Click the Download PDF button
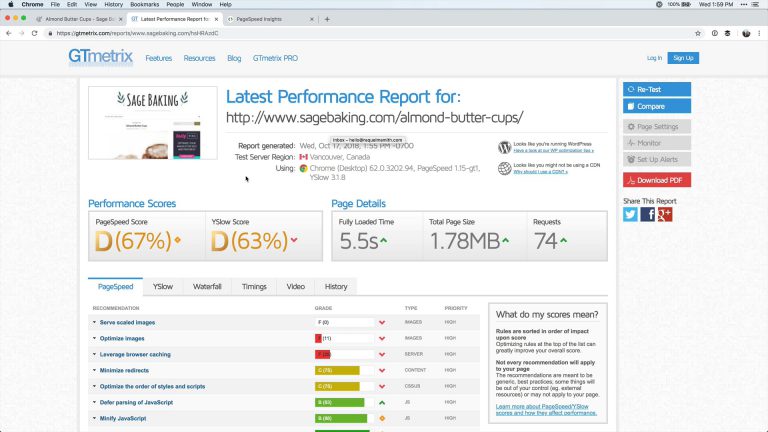Viewport: 768px width, 432px height. click(x=657, y=180)
